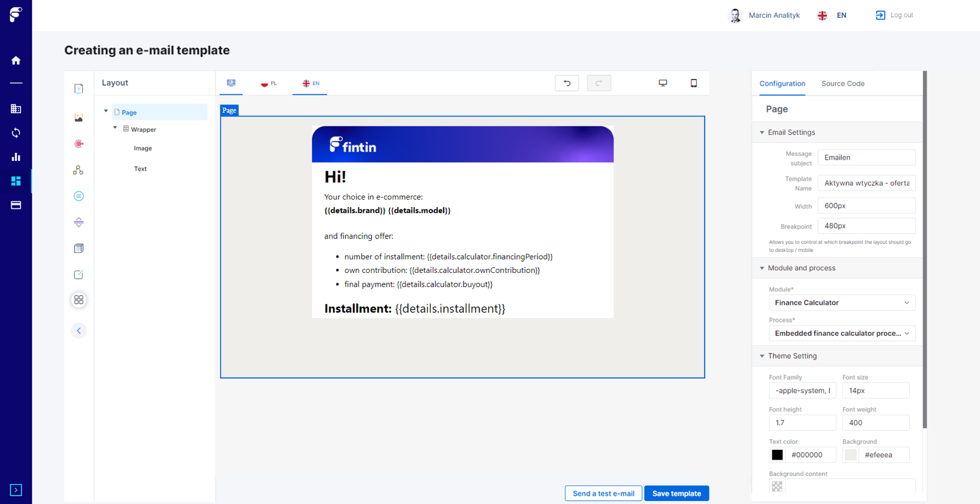
Task: Click the Save template button
Action: (x=675, y=493)
